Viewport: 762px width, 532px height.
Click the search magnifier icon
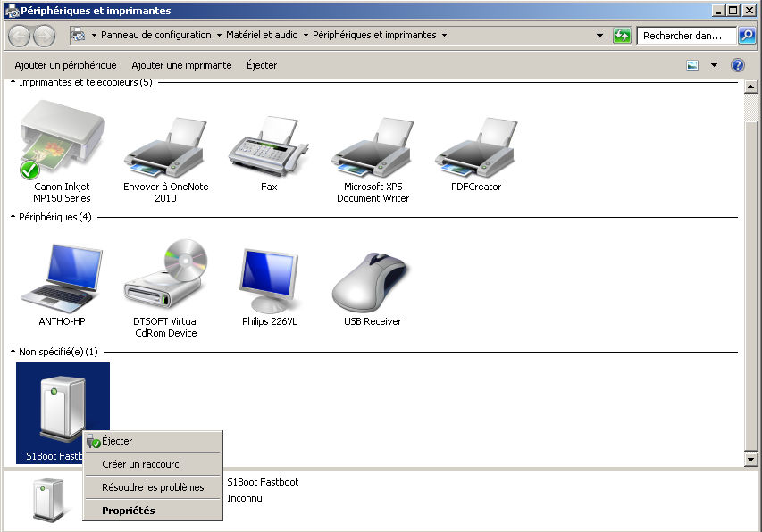[x=747, y=36]
